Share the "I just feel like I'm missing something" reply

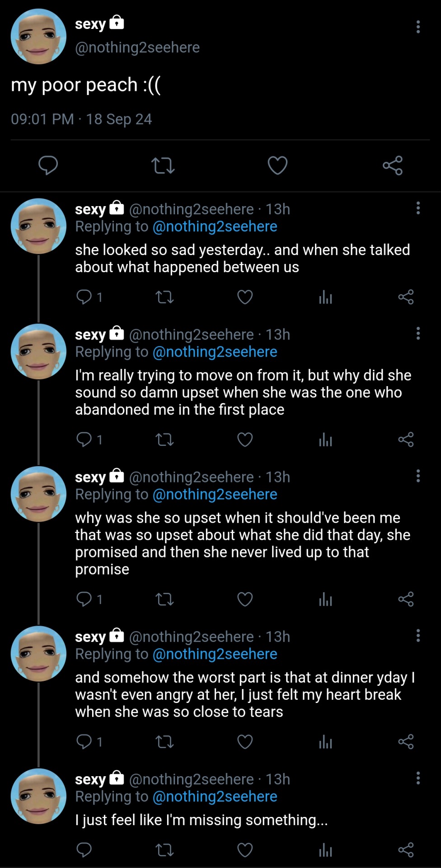(406, 850)
